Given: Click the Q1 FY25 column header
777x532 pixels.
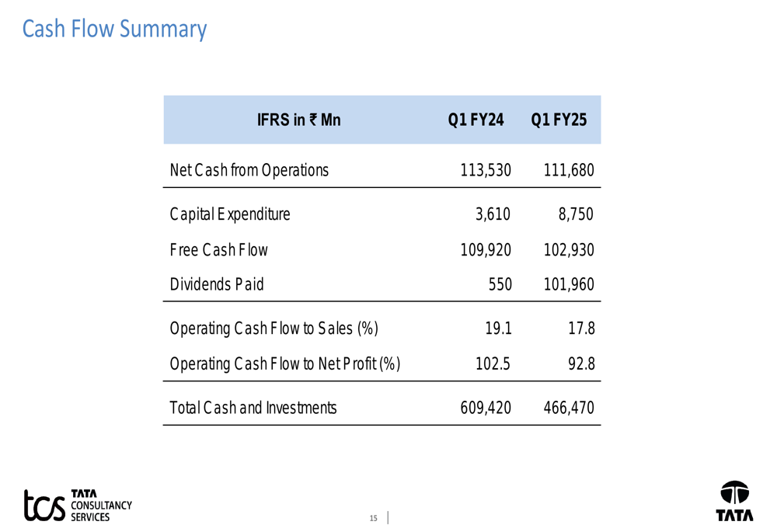Looking at the screenshot, I should (x=559, y=120).
